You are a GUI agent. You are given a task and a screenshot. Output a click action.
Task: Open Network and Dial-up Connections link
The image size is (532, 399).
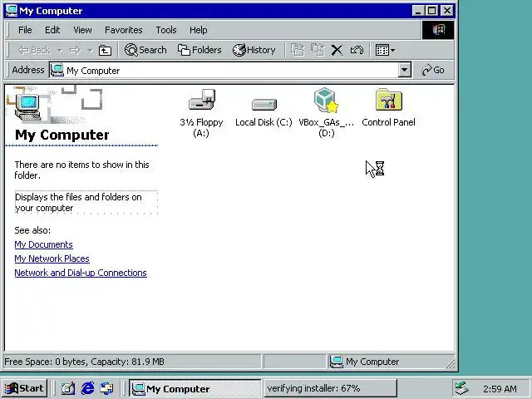tap(81, 273)
